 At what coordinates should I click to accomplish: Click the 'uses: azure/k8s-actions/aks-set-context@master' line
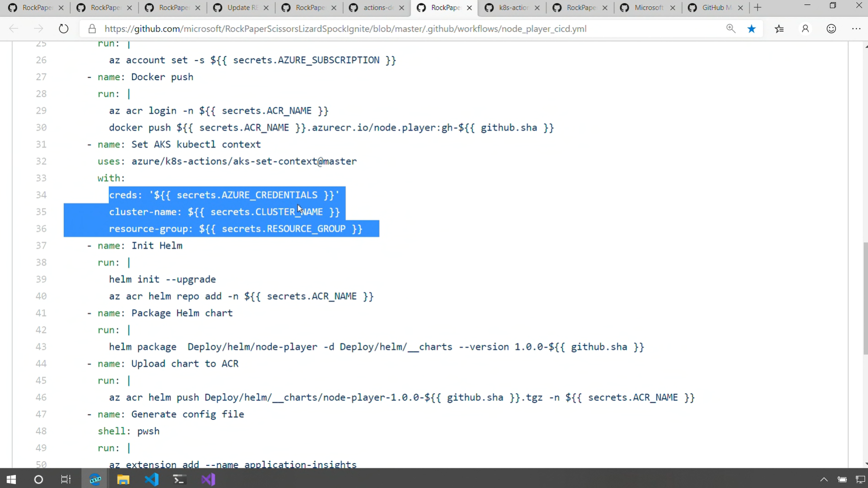tap(227, 161)
